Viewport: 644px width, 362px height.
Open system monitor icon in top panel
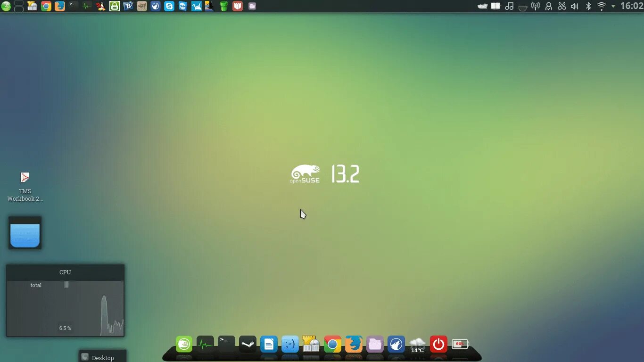pyautogui.click(x=87, y=6)
